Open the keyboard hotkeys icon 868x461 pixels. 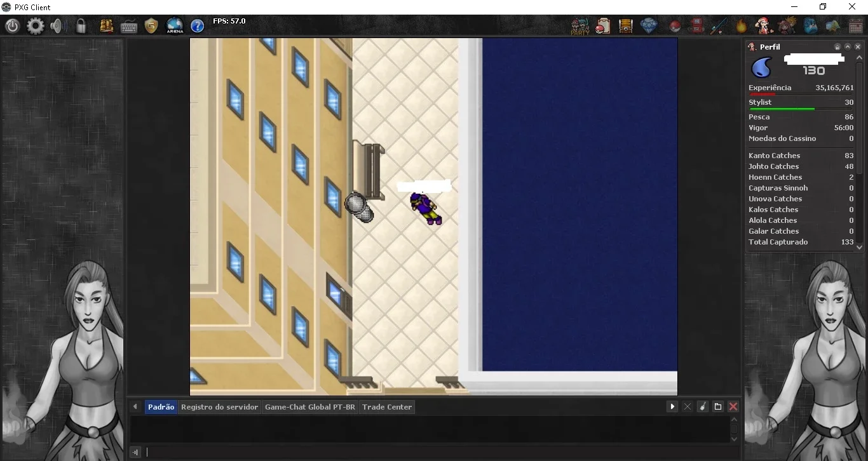pos(129,27)
